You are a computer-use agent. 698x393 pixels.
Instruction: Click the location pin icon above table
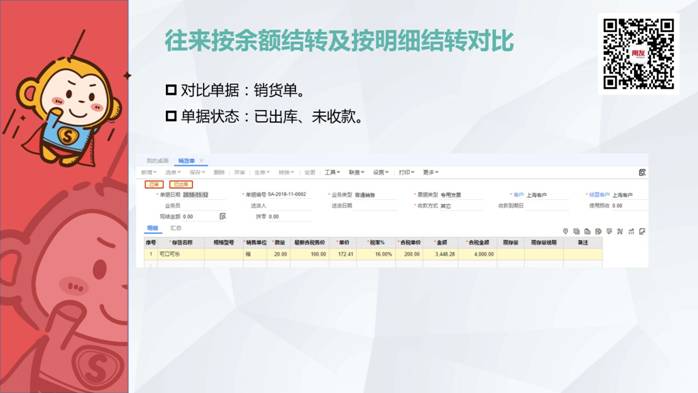[565, 231]
